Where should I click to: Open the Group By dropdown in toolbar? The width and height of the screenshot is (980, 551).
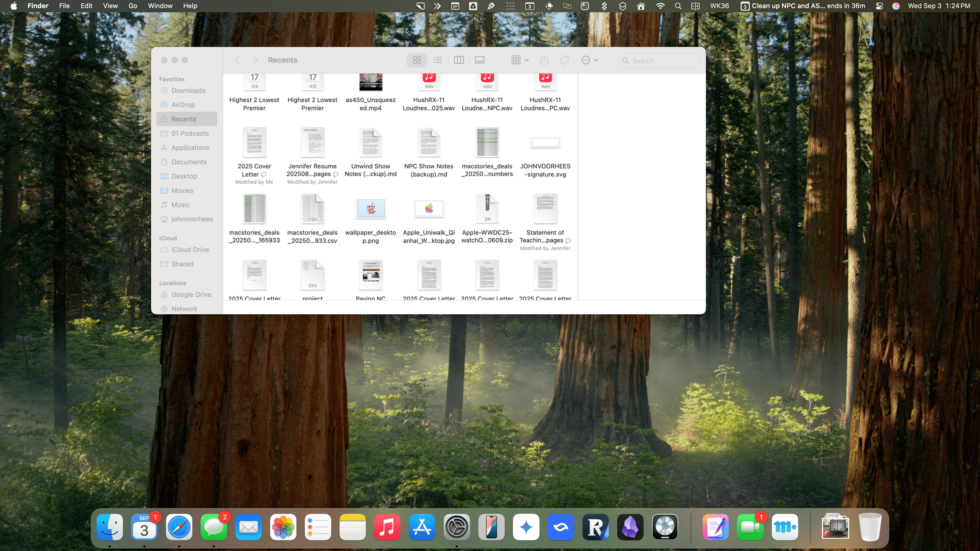[x=520, y=60]
